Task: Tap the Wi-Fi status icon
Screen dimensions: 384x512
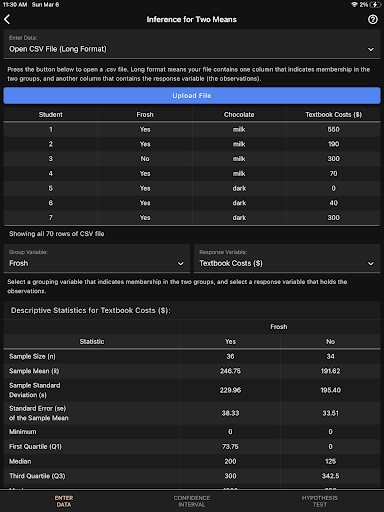Action: [x=354, y=5]
